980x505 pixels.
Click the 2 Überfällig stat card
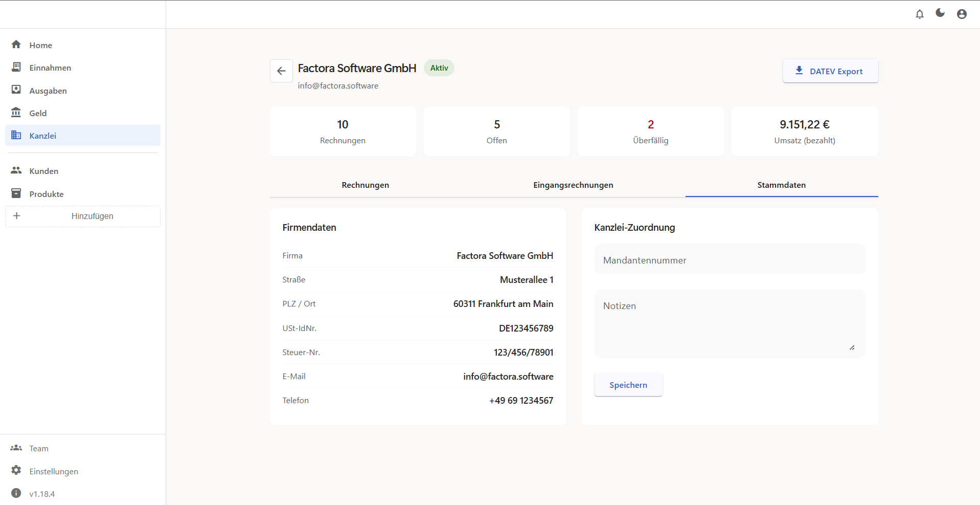tap(651, 131)
